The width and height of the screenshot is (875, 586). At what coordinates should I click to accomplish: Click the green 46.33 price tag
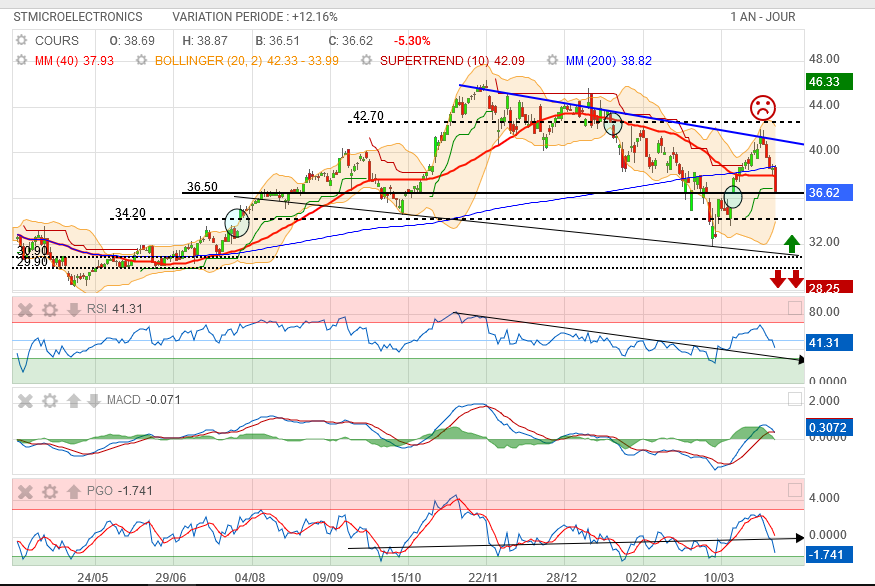(x=829, y=81)
